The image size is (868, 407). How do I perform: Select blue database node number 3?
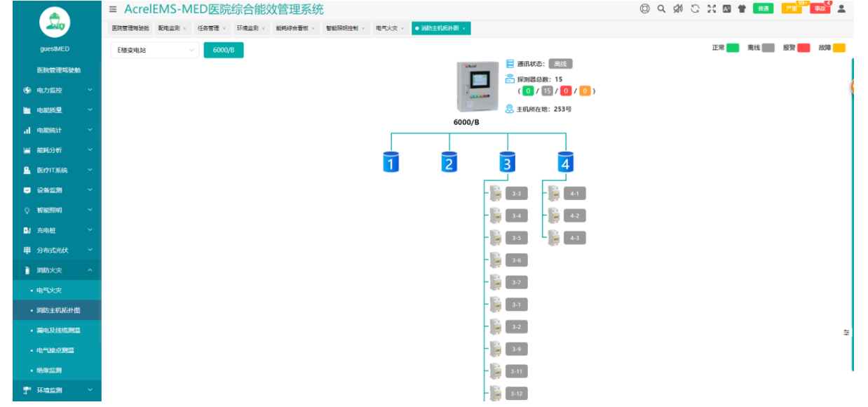point(507,162)
